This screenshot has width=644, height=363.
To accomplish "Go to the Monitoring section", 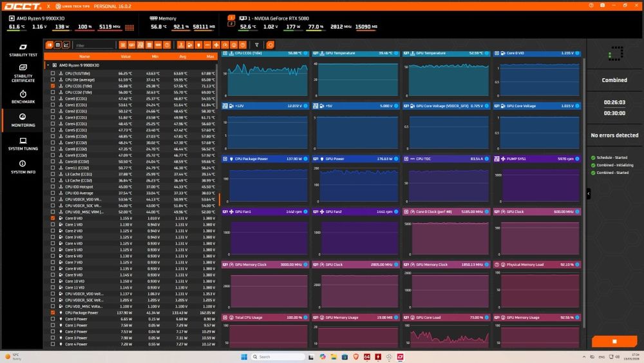I will pyautogui.click(x=23, y=120).
